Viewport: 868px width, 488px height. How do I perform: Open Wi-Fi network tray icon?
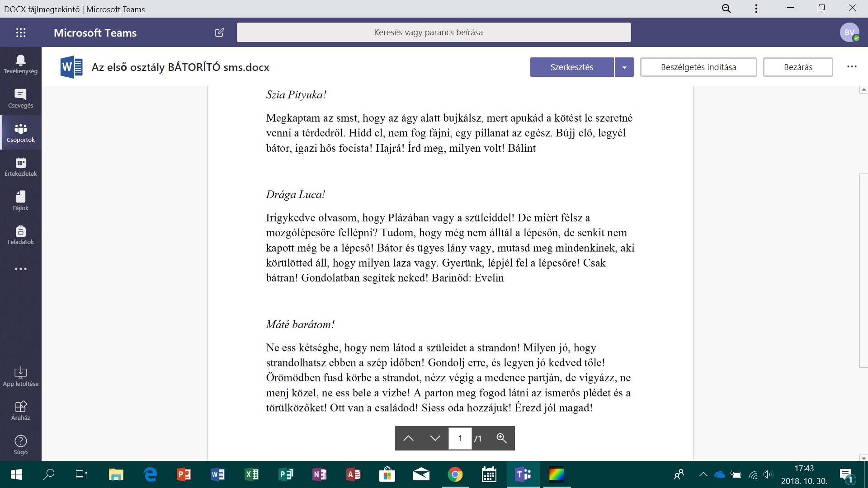[753, 474]
